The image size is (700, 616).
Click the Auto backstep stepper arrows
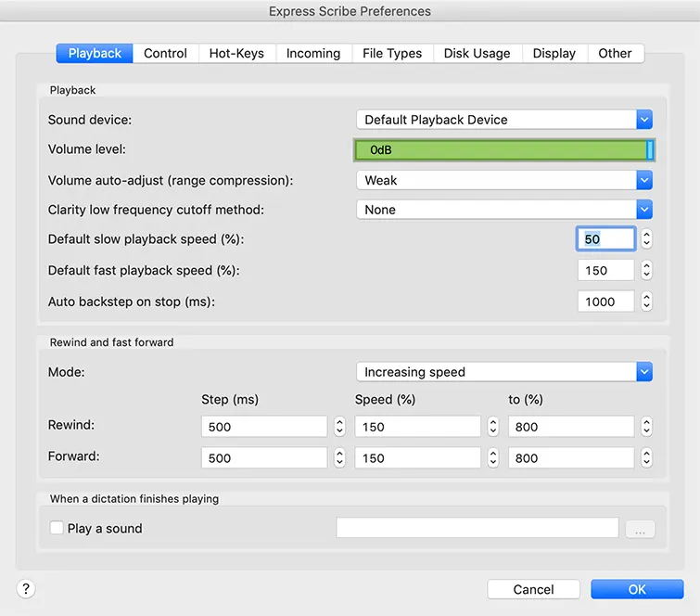click(x=646, y=302)
